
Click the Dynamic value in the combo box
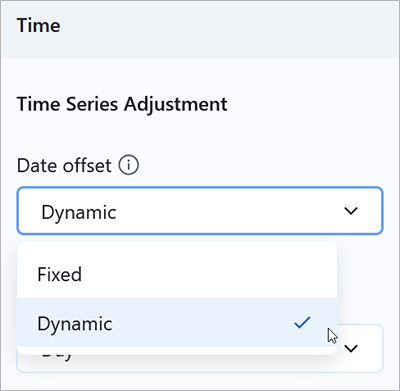[x=79, y=212]
